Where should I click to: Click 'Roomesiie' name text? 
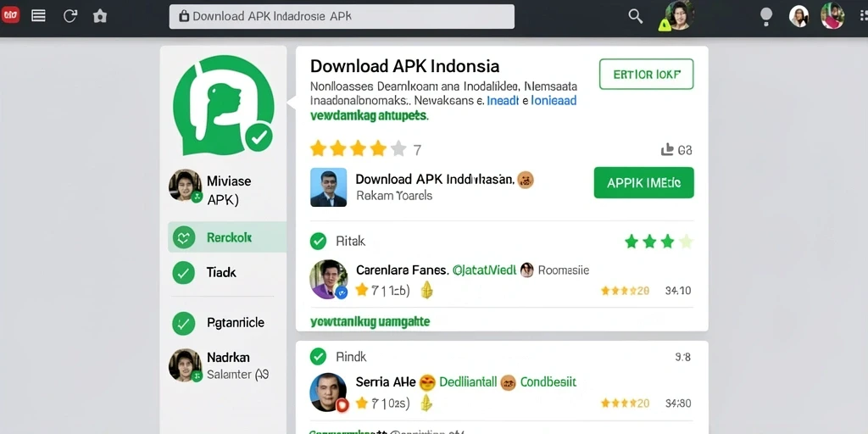click(564, 270)
